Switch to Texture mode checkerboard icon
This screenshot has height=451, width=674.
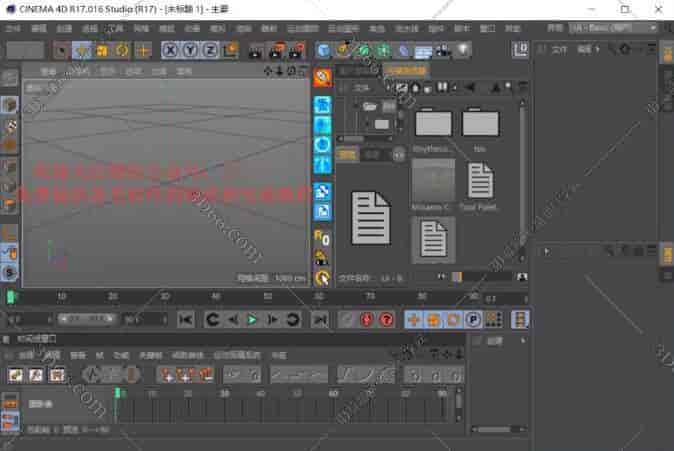(9, 125)
